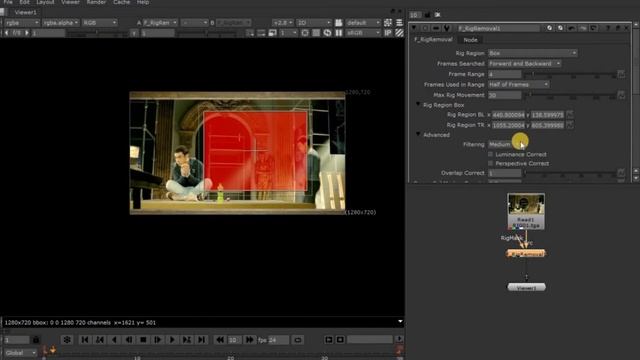Open the 2D view mode dropdown

point(314,22)
